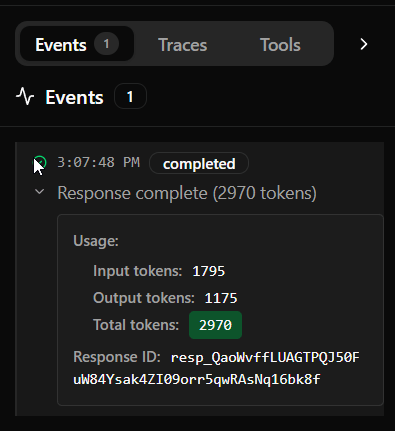Open the Tools tab
395x431 pixels.
point(280,45)
